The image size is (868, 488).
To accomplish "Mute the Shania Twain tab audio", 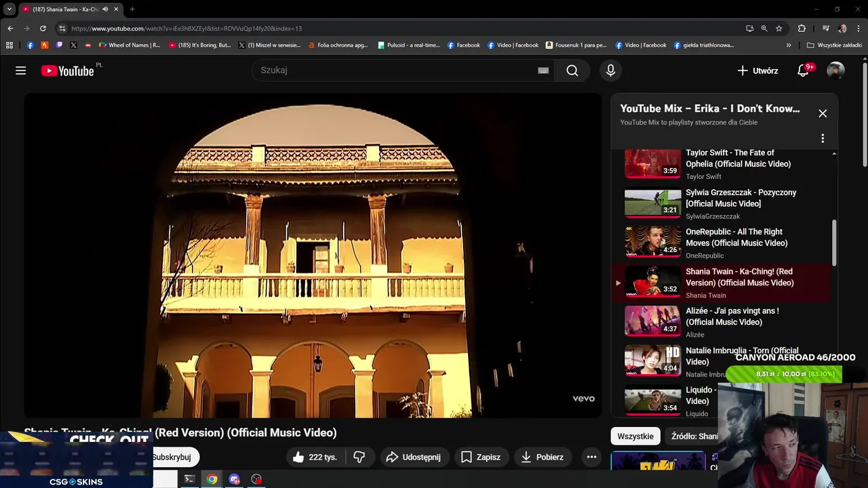I will click(105, 9).
